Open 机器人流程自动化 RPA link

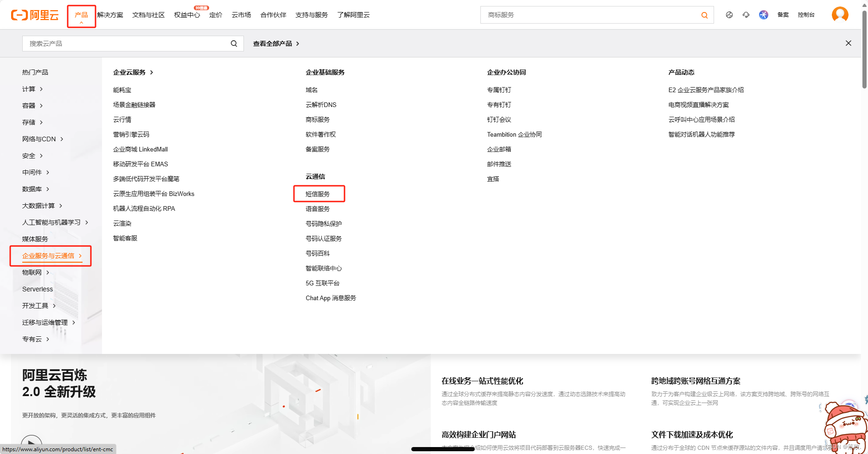pyautogui.click(x=144, y=208)
